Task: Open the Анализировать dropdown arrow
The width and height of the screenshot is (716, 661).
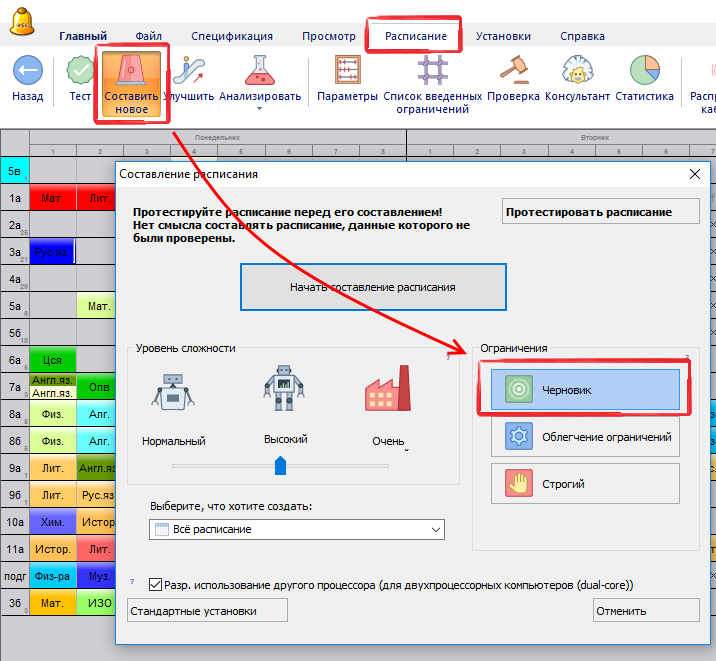Action: pos(259,109)
